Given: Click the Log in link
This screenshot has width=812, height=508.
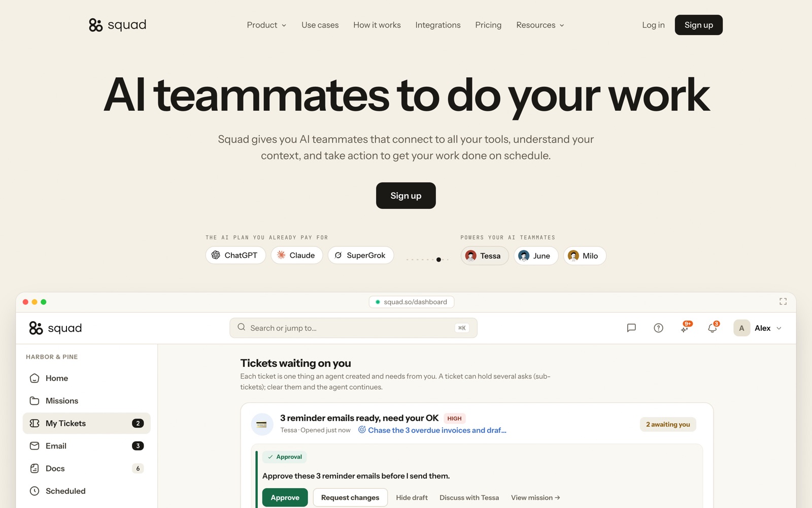Looking at the screenshot, I should click(653, 25).
